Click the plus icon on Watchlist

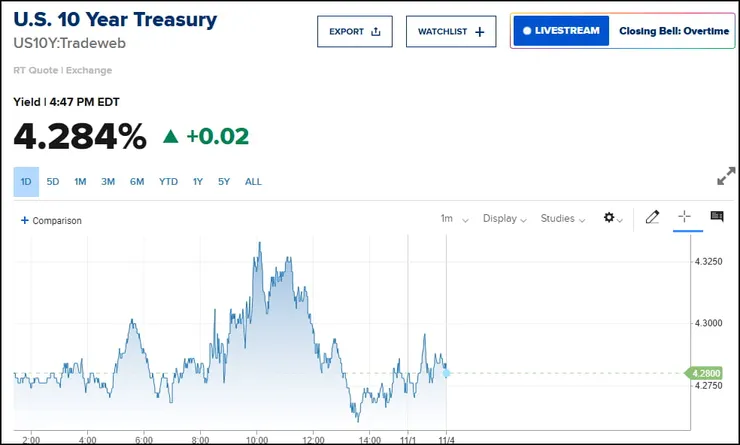[480, 32]
